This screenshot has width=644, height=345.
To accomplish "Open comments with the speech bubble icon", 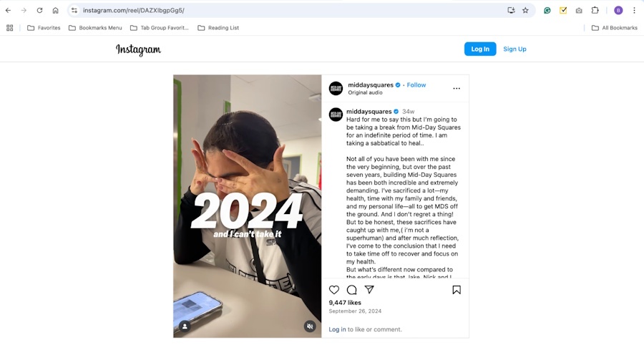I will pyautogui.click(x=351, y=290).
